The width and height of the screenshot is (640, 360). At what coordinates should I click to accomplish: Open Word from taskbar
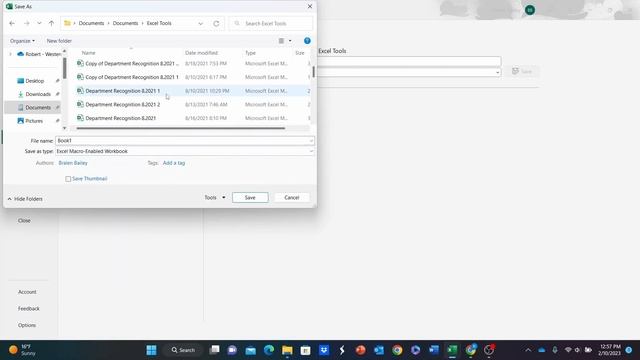434,350
